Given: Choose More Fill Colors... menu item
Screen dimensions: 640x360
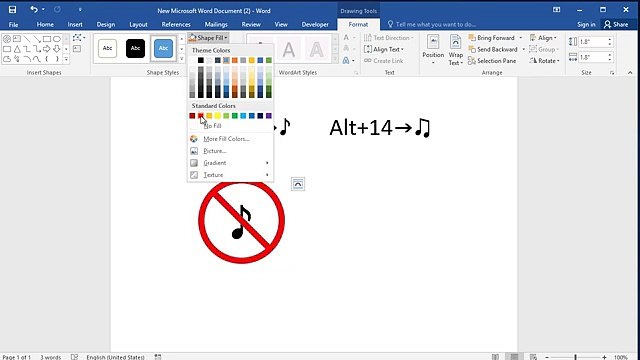Looking at the screenshot, I should click(x=230, y=139).
